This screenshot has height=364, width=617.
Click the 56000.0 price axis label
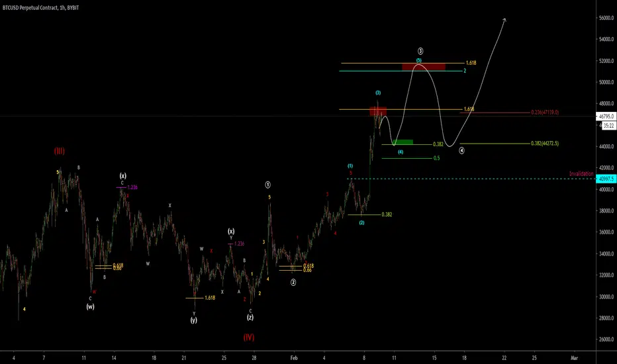pyautogui.click(x=606, y=18)
